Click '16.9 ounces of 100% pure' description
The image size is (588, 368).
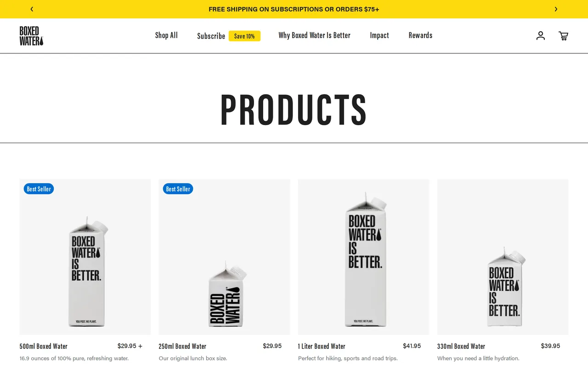[74, 358]
